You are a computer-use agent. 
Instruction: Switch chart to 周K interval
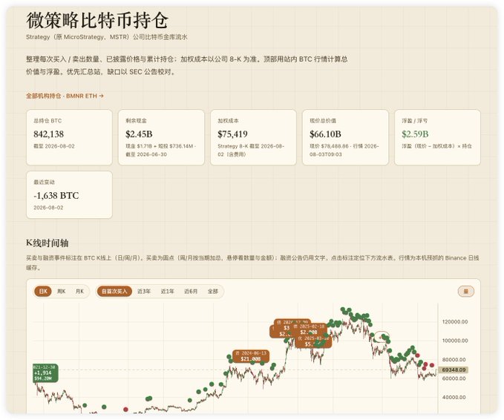coord(61,292)
